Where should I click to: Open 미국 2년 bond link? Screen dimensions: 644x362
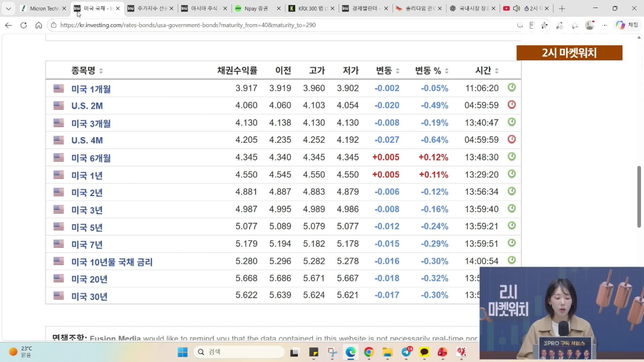point(87,192)
